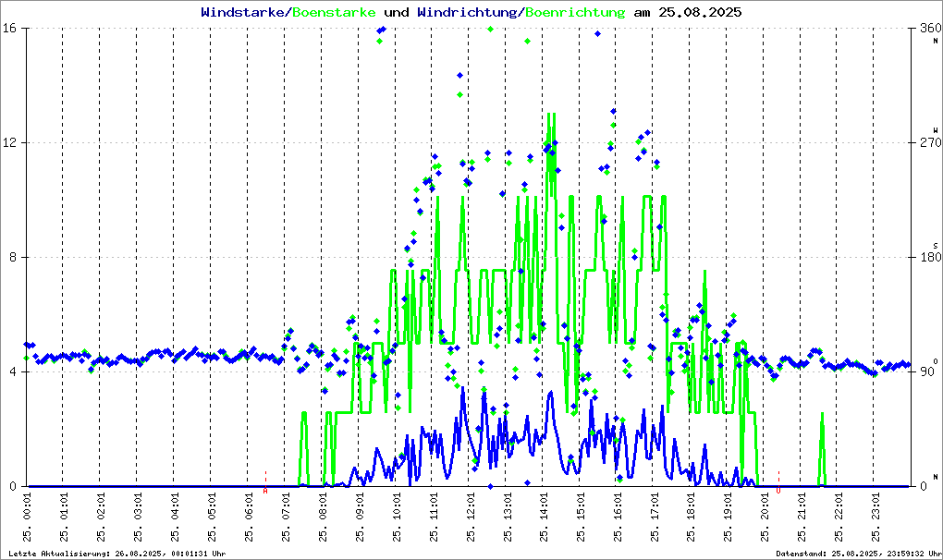Click compass letter W beside 270
943x560 pixels.
pos(936,130)
